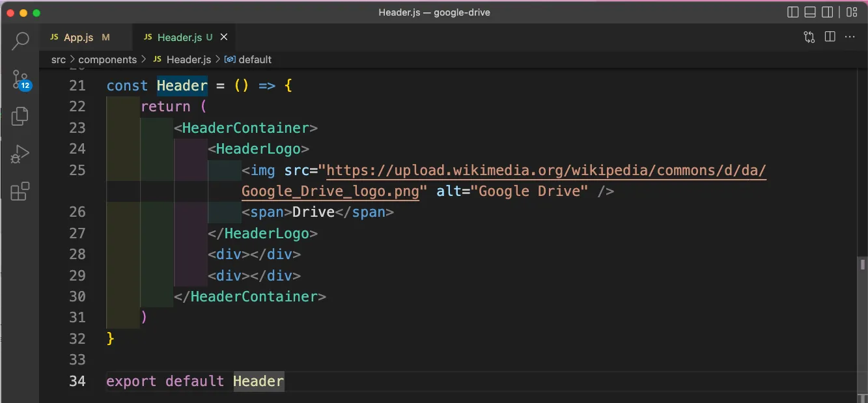
Task: Click export keyword on line 34
Action: click(x=132, y=381)
